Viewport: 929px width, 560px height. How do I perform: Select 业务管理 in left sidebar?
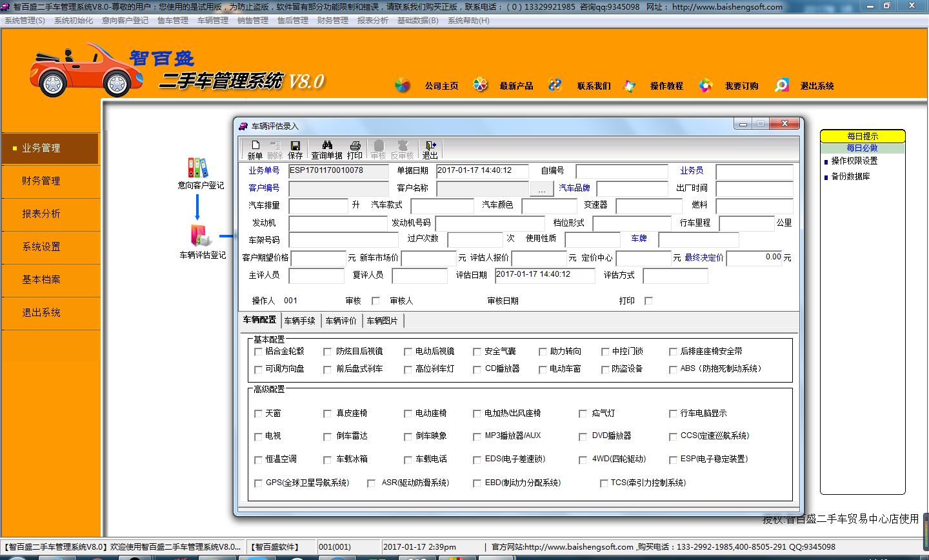50,148
